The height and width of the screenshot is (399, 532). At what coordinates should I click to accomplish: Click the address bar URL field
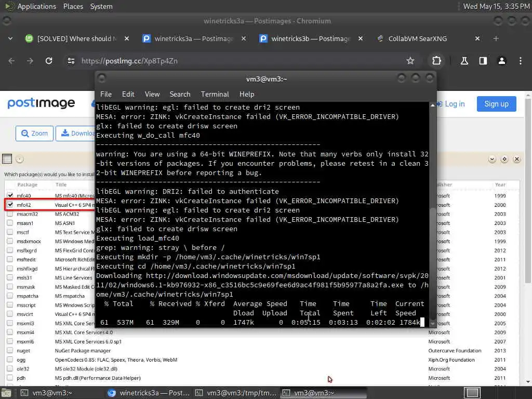(x=237, y=61)
